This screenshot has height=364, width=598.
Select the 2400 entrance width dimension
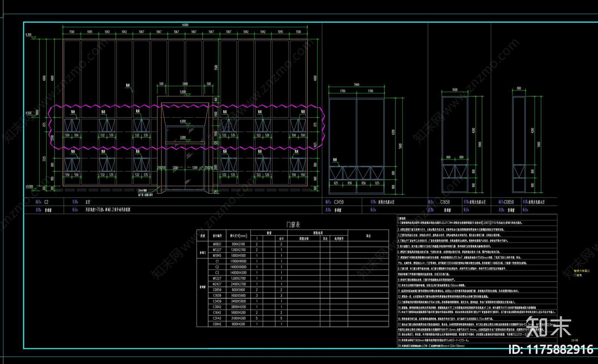point(185,84)
